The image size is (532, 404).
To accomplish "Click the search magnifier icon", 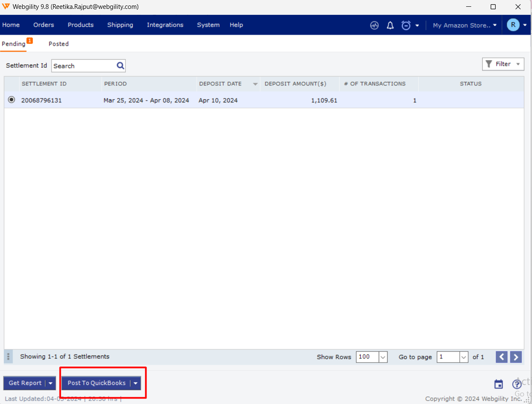I will click(x=120, y=66).
